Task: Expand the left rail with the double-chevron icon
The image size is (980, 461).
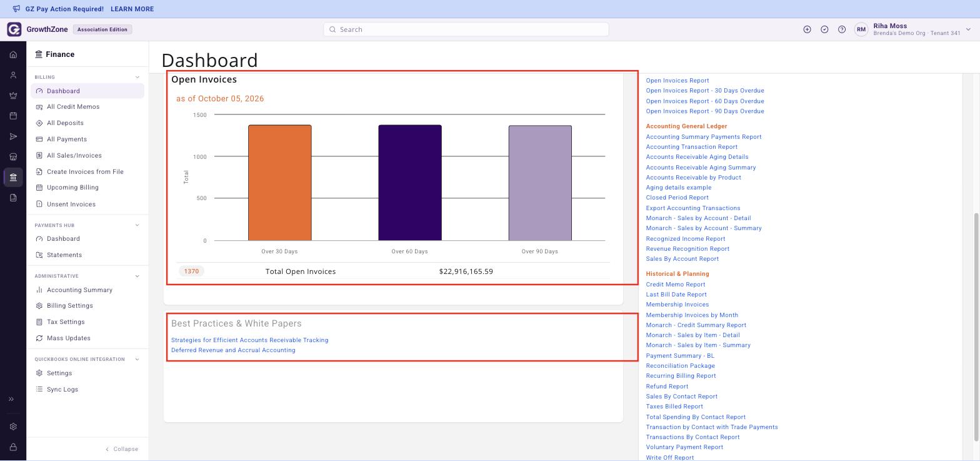Action: [x=11, y=399]
